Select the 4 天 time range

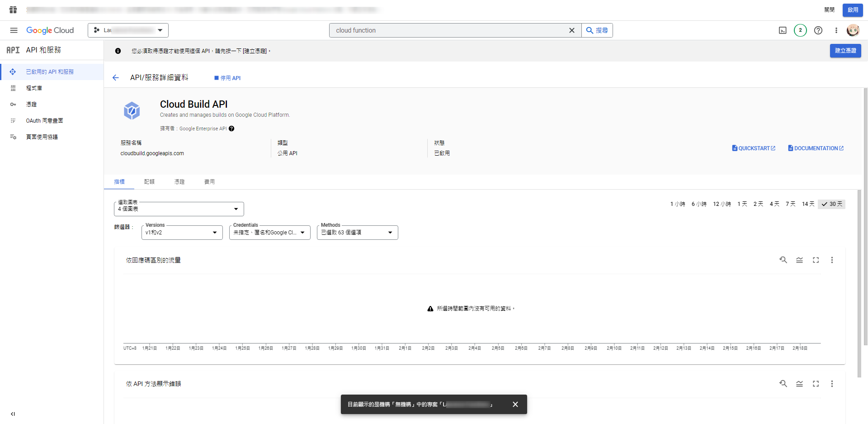774,204
